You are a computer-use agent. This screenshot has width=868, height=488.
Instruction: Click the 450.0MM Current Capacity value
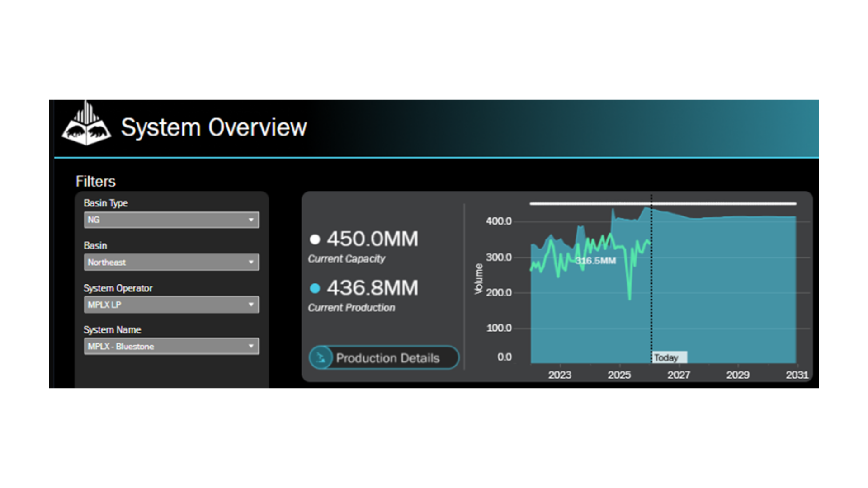pyautogui.click(x=373, y=239)
